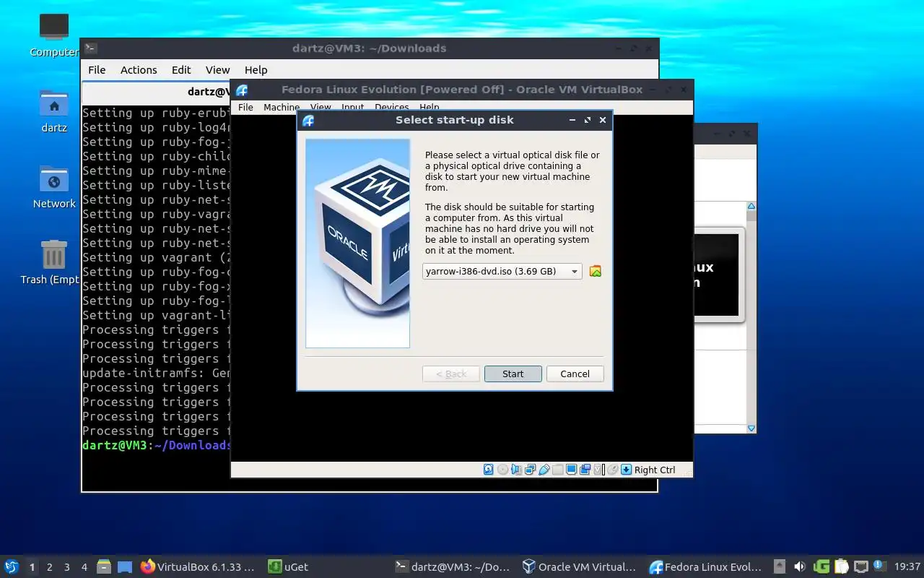Open the dartz home folder desktop icon
Image resolution: width=924 pixels, height=578 pixels.
click(54, 111)
